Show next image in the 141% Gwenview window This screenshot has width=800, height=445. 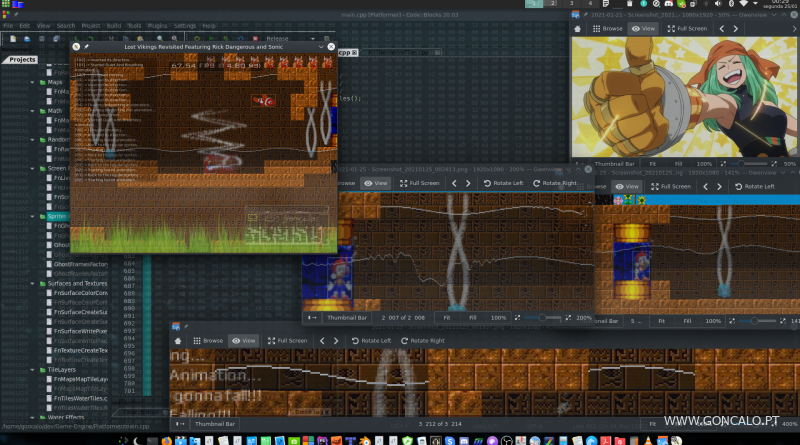pyautogui.click(x=719, y=187)
